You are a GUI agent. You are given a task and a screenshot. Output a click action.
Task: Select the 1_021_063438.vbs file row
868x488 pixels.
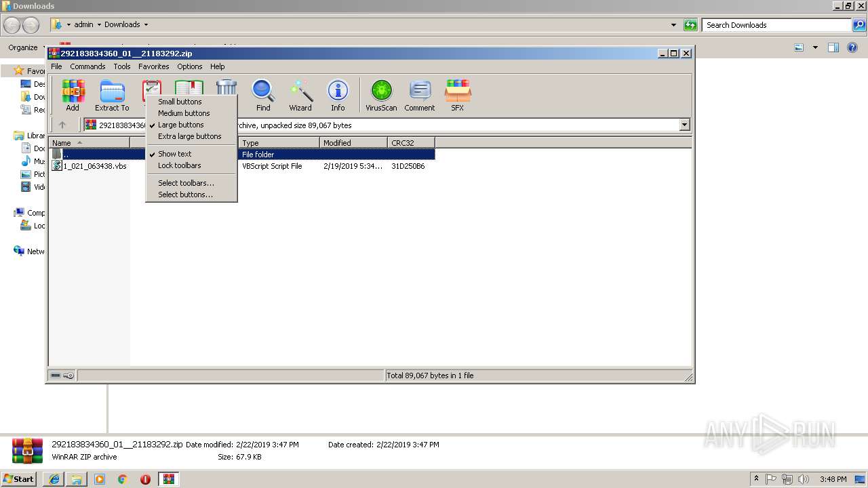(243, 166)
